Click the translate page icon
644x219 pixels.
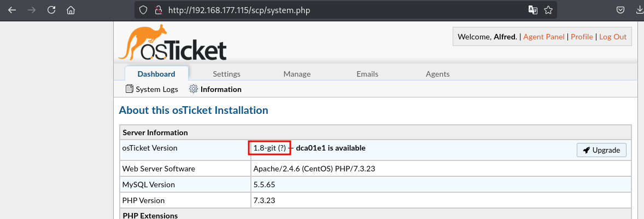point(532,10)
